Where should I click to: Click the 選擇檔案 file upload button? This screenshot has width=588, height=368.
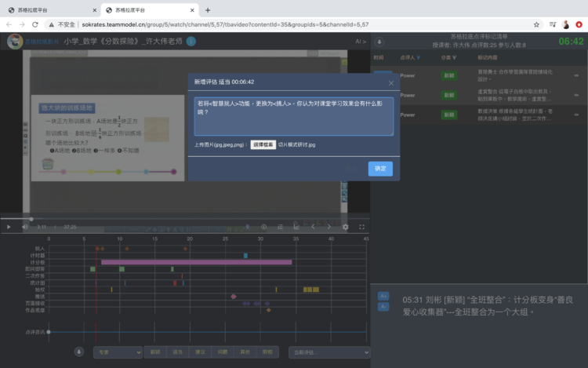tap(263, 145)
